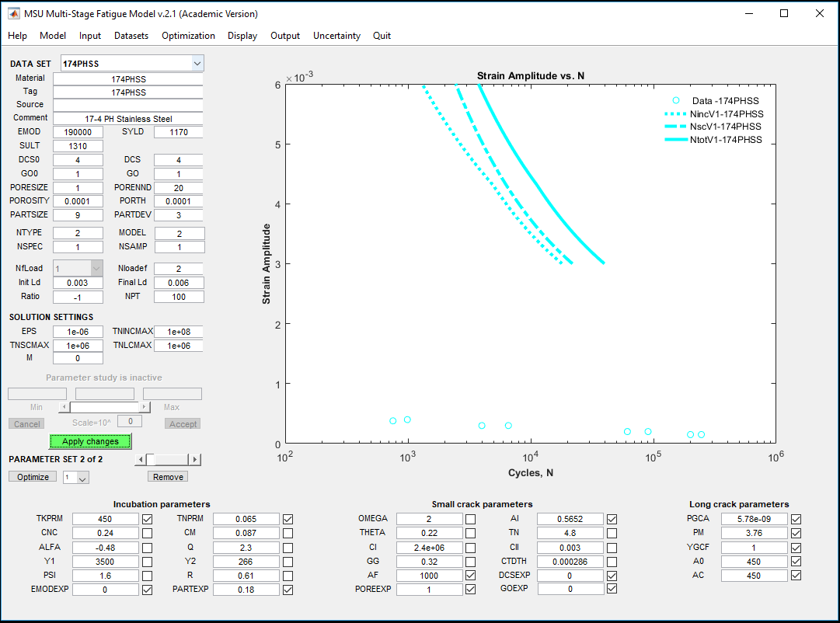Click left arrow of parameter set slider
This screenshot has width=840, height=623.
tap(140, 460)
